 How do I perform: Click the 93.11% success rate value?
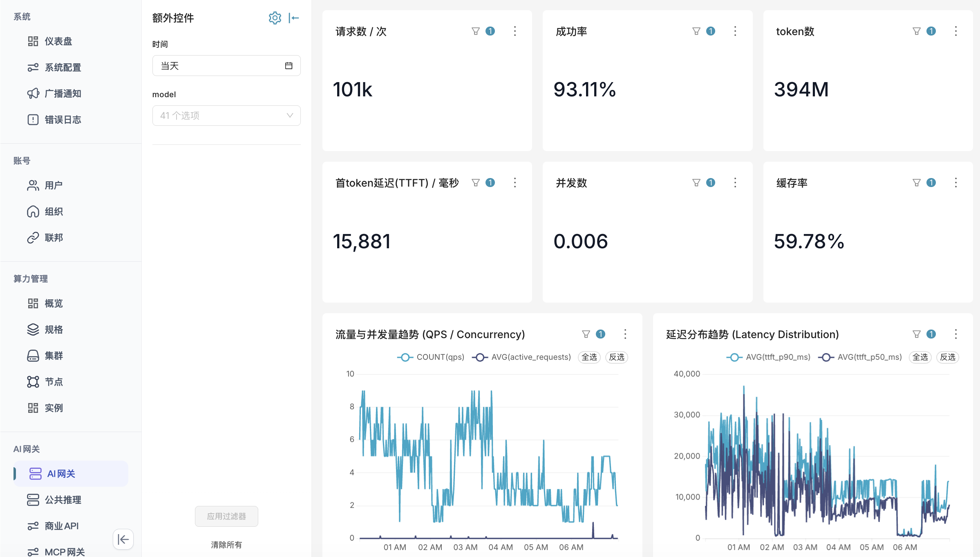(x=585, y=89)
